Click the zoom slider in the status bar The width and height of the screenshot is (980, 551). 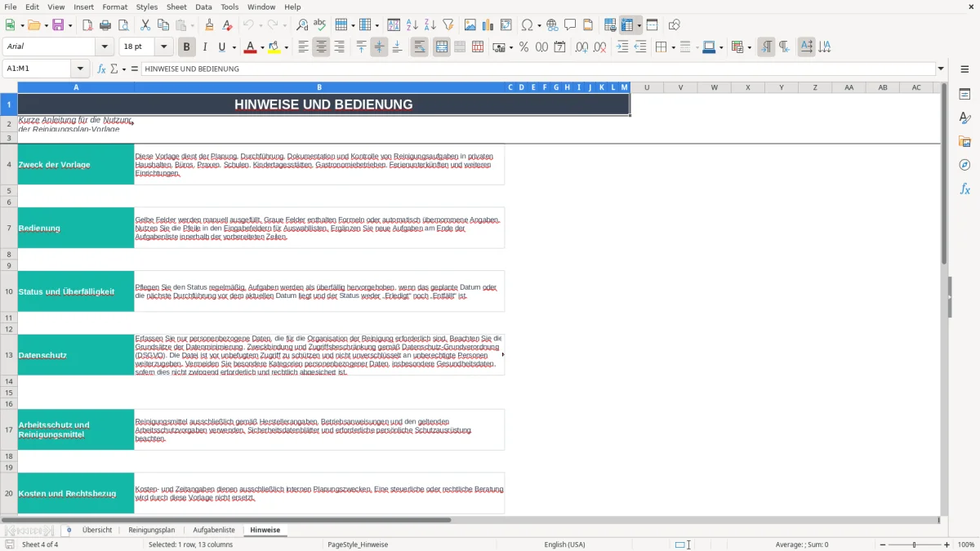(915, 544)
